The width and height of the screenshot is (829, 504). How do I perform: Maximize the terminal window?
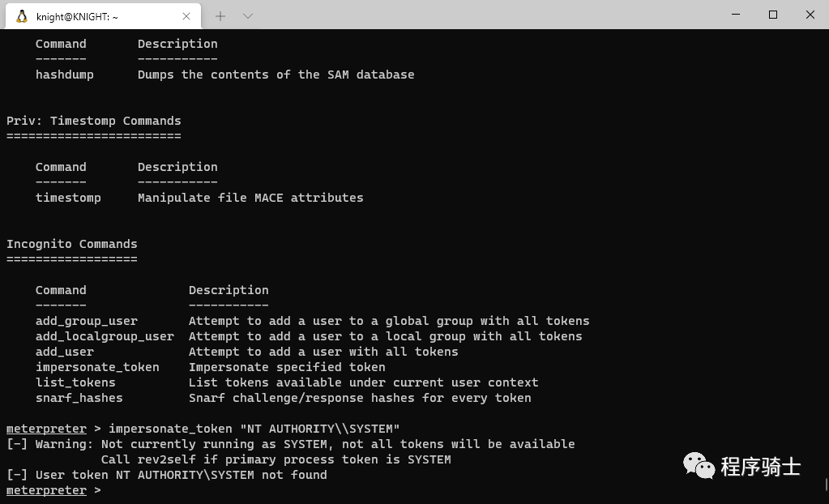pos(772,15)
